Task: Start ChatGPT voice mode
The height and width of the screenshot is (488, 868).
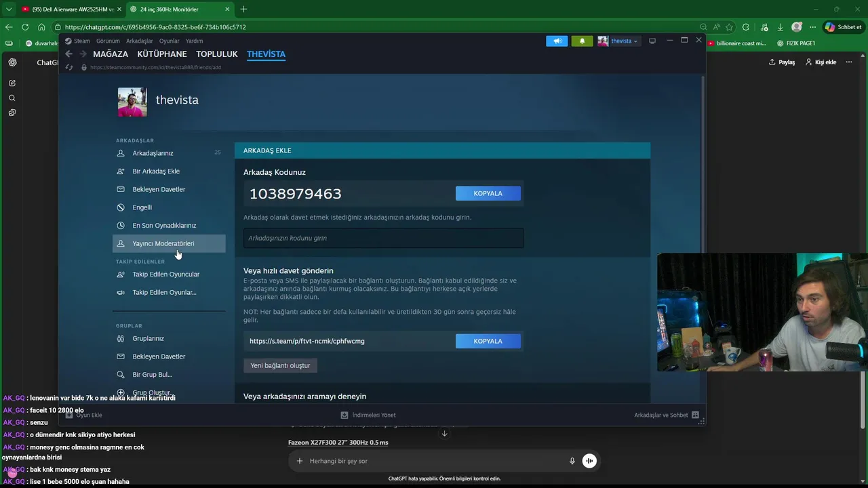Action: tap(589, 461)
